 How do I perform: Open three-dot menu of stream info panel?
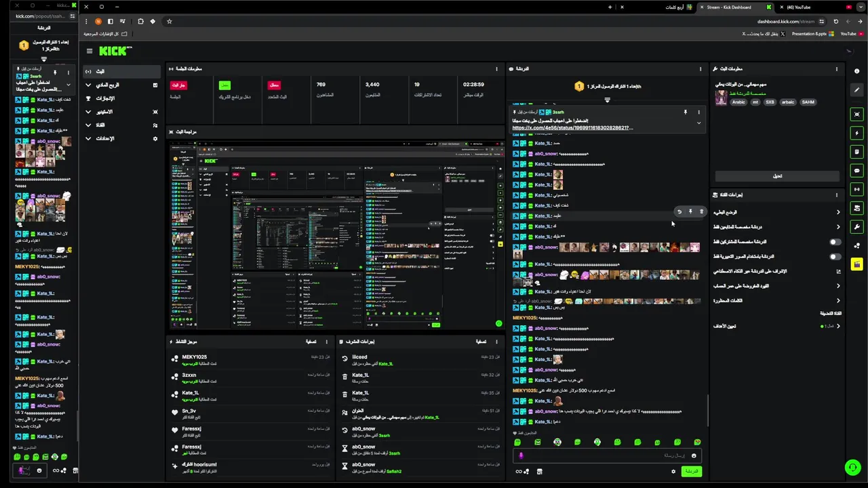836,68
